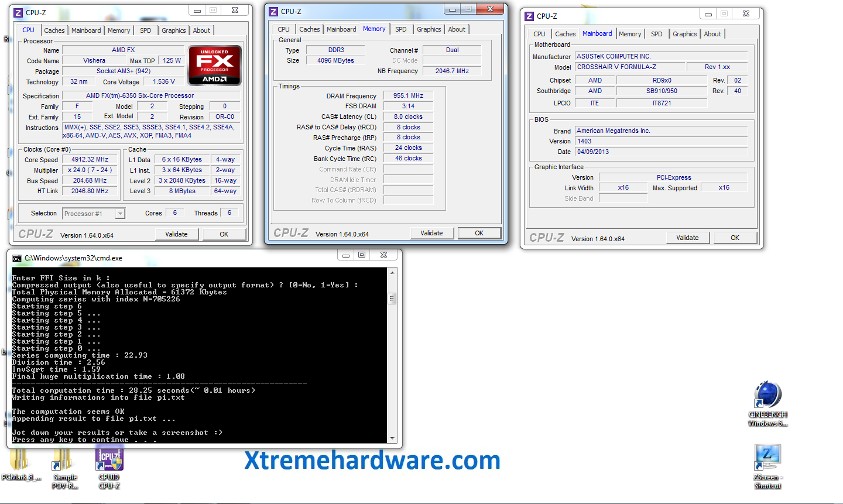Open SPD tab in the CPU window

point(146,30)
